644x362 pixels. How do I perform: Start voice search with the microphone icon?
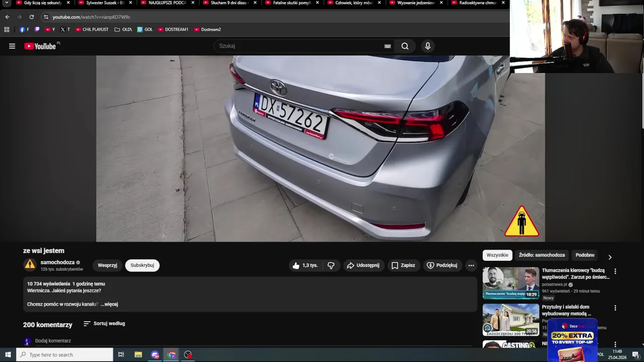[x=428, y=46]
